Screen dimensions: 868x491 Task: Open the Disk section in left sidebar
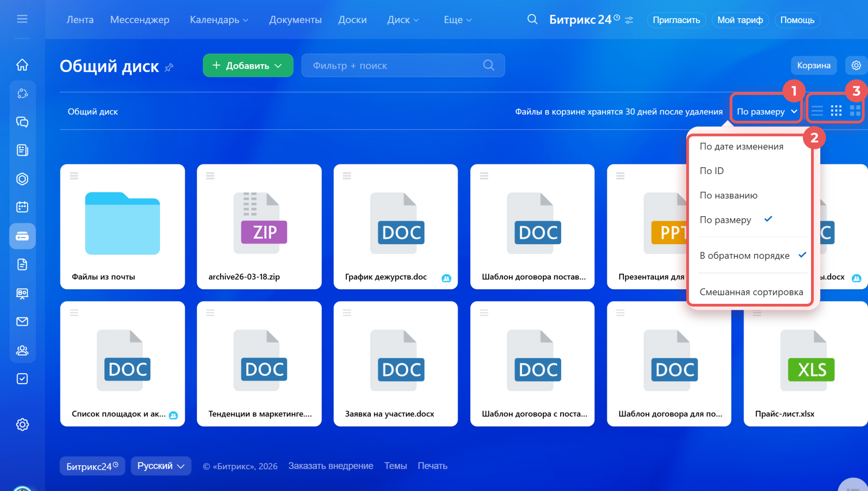click(x=22, y=236)
